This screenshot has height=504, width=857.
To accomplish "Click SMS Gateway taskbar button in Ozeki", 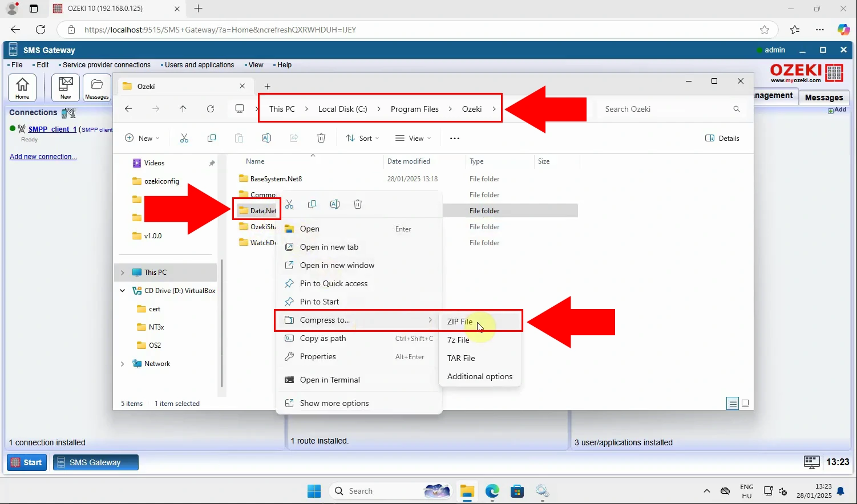I will point(96,462).
